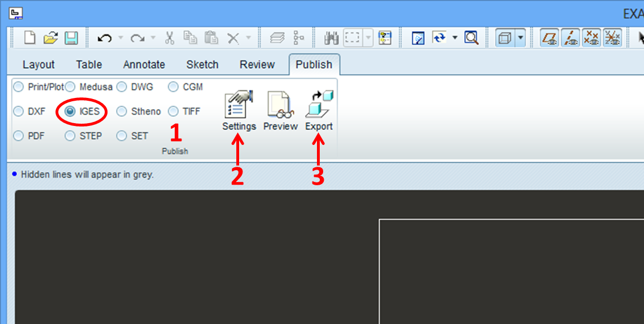
Task: Select the STEP radio option
Action: click(x=71, y=136)
